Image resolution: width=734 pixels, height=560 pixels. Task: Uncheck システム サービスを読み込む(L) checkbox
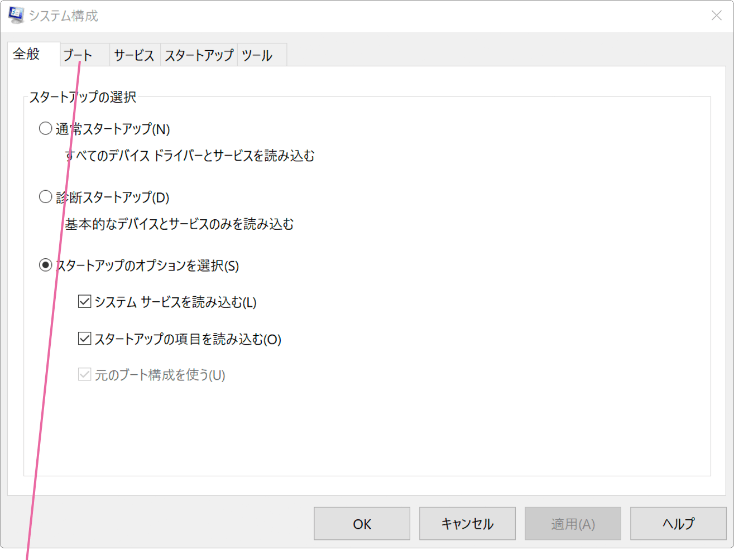pyautogui.click(x=84, y=302)
